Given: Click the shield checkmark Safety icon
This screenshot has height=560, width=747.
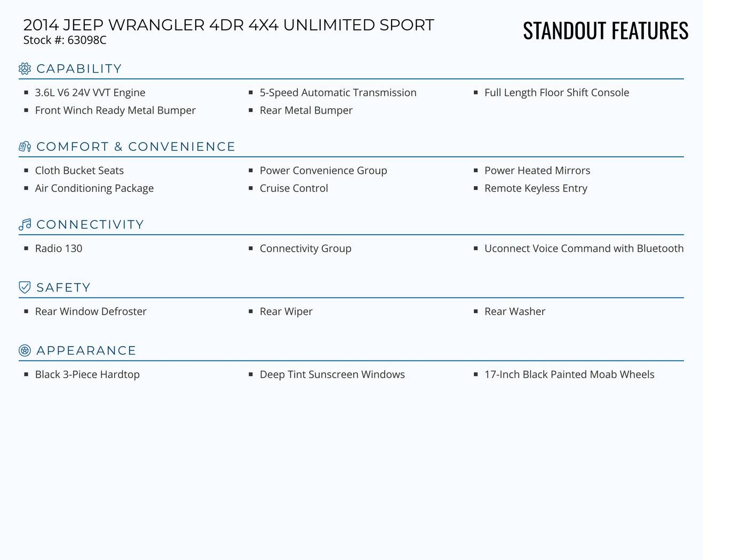Looking at the screenshot, I should click(x=25, y=287).
